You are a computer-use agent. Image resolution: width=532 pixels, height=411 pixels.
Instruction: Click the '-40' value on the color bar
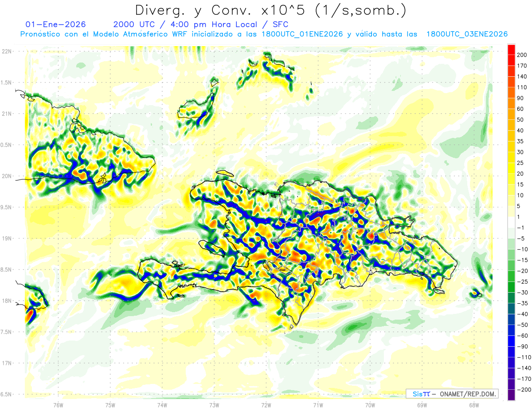pyautogui.click(x=523, y=314)
